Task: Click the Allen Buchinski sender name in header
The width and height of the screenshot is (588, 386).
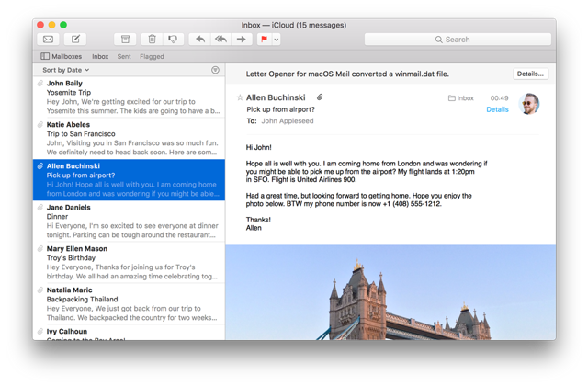Action: point(276,97)
